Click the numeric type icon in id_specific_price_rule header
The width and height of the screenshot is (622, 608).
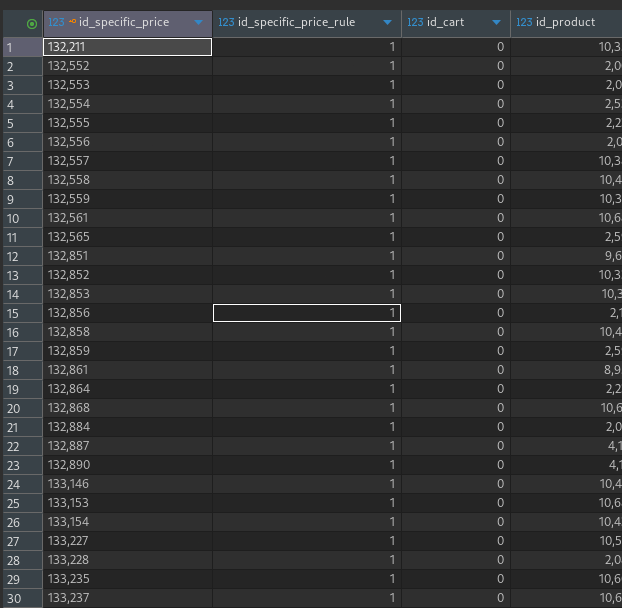[226, 22]
